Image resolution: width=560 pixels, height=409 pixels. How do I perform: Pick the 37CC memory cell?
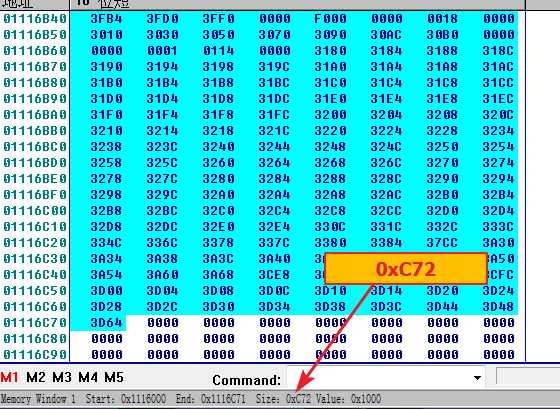coord(442,243)
